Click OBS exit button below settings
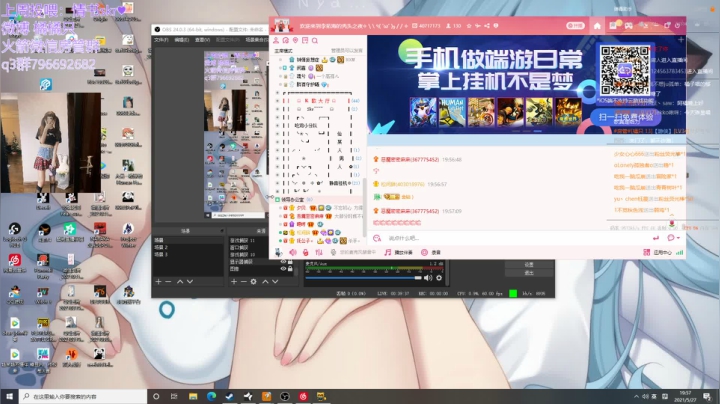 click(529, 273)
